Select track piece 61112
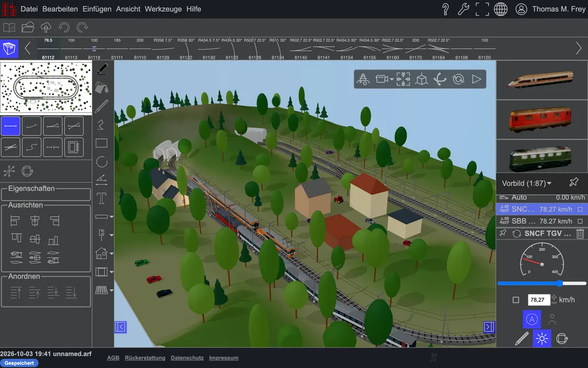588x368 pixels. point(48,49)
